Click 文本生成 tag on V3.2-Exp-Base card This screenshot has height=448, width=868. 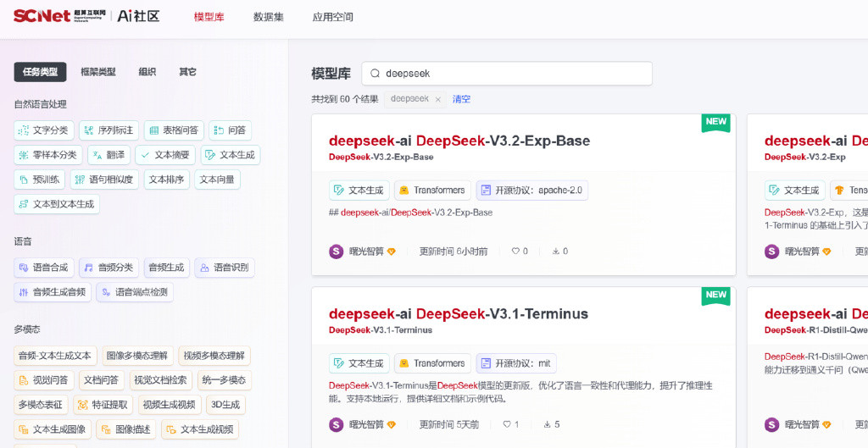[359, 191]
